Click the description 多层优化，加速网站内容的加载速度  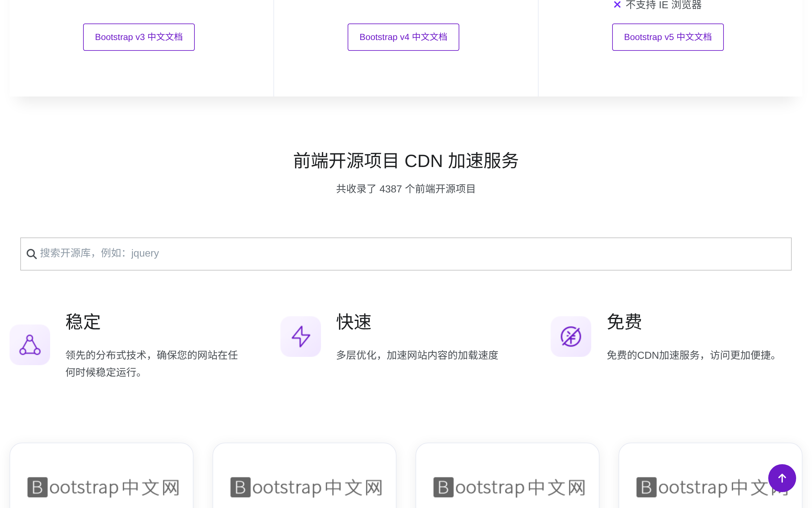point(417,355)
